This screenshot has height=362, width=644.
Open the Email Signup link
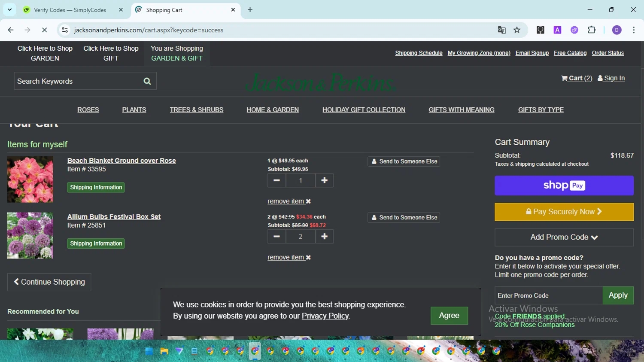pyautogui.click(x=532, y=53)
